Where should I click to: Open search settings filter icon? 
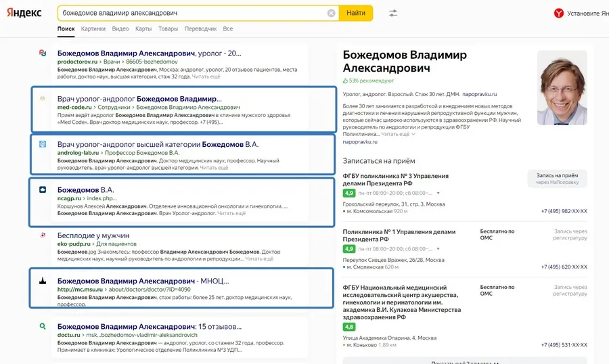[393, 14]
